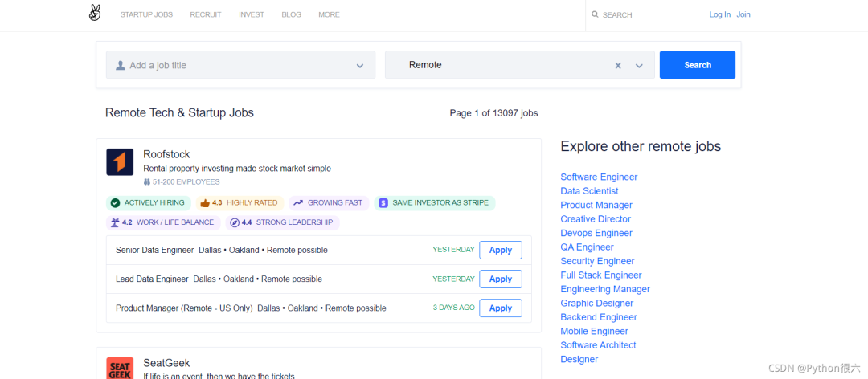The image size is (868, 379).
Task: Click Remote Tech & Startup Jobs heading
Action: pyautogui.click(x=179, y=113)
